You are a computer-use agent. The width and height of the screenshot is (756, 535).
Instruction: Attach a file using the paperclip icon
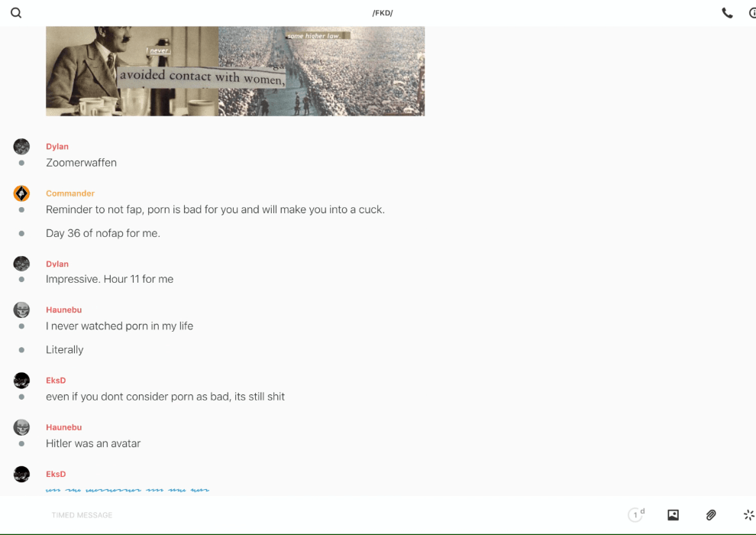pos(711,515)
